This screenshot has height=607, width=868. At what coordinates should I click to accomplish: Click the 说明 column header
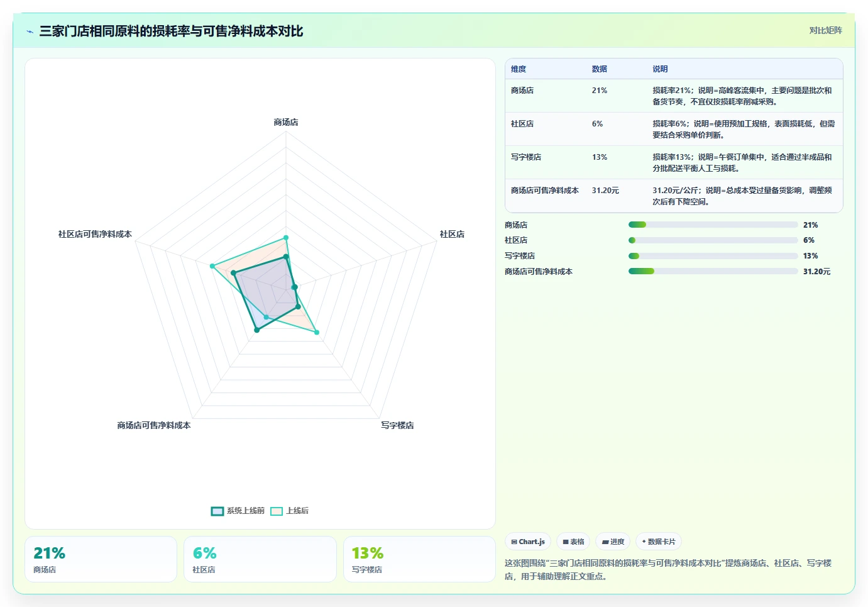660,69
